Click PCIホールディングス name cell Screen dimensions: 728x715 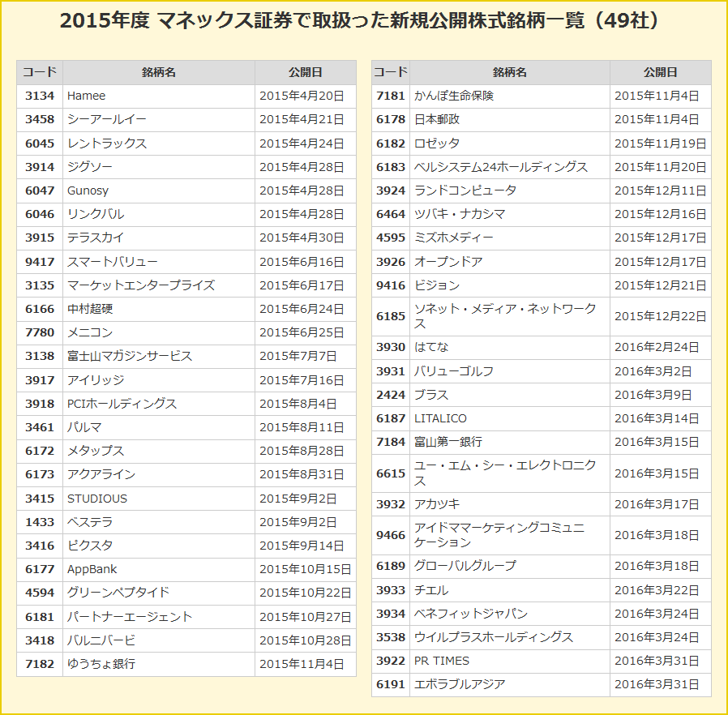(x=159, y=404)
